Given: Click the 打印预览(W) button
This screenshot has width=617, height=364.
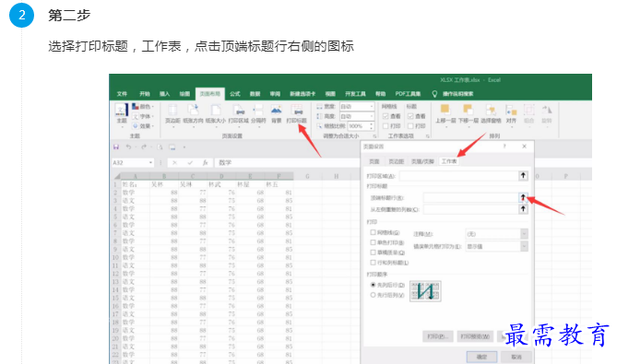Looking at the screenshot, I should (x=475, y=336).
